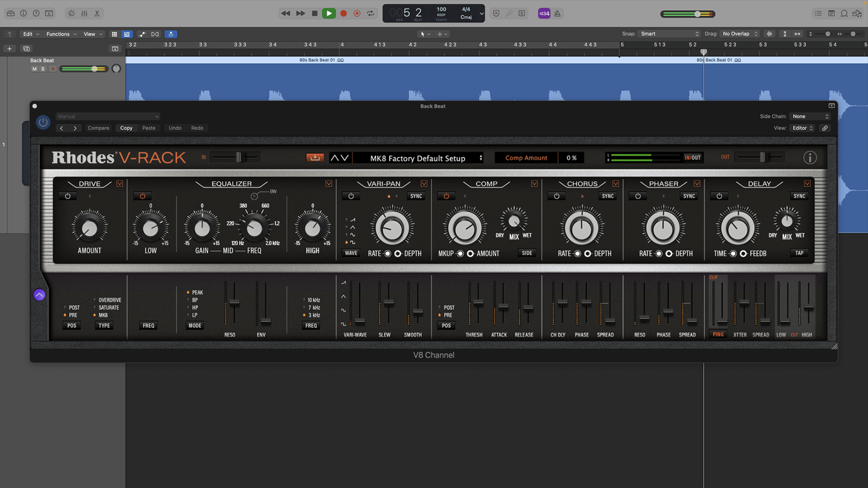Click the Compare button
Image resolution: width=868 pixels, height=488 pixels.
coord(98,128)
